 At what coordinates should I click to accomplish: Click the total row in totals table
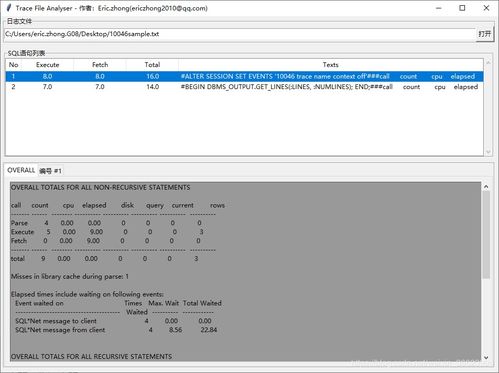coord(104,259)
